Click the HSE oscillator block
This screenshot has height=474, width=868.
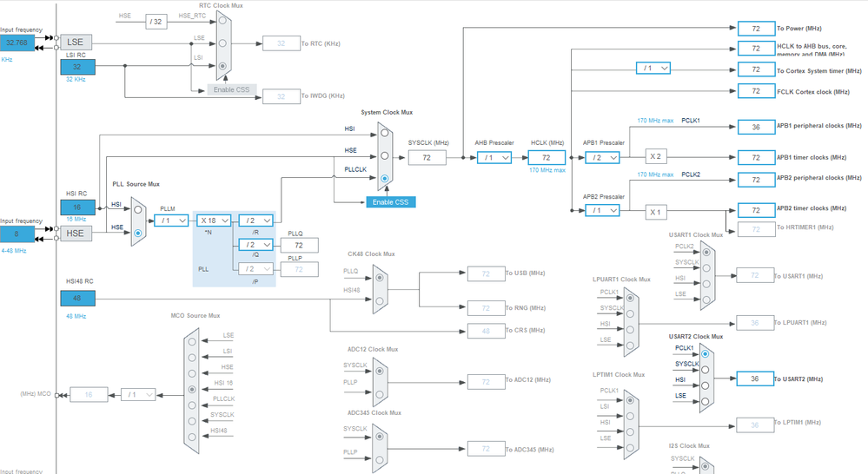click(76, 234)
